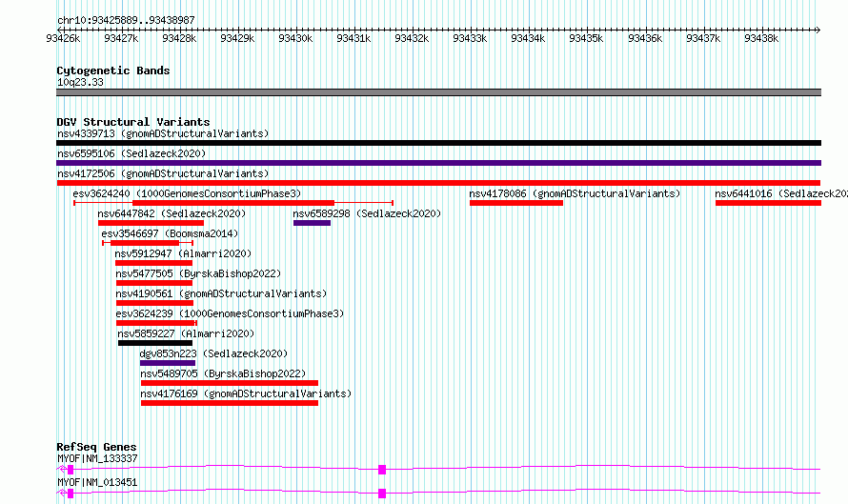Select the first exon of MYOF NM_133337

pos(71,470)
